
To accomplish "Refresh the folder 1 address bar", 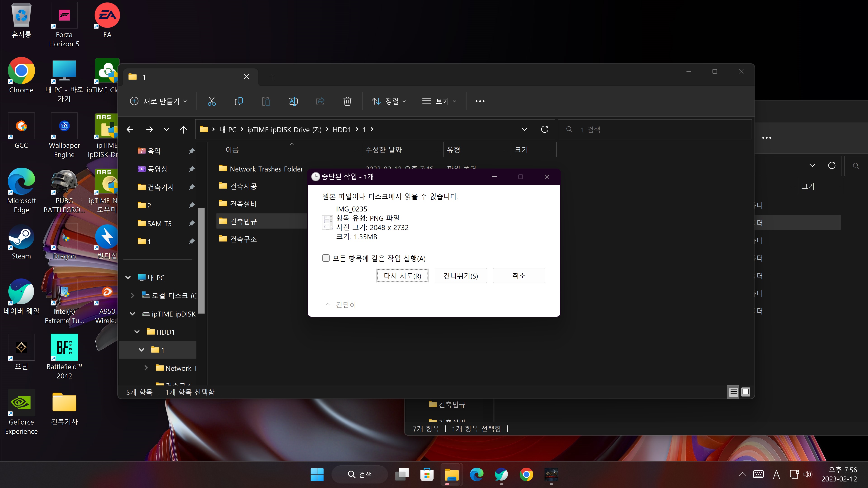I will tap(545, 129).
